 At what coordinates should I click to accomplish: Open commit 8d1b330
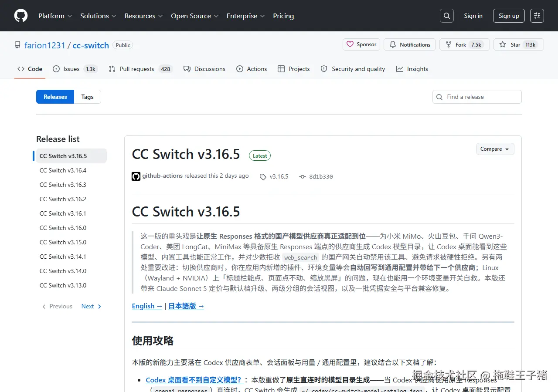321,176
